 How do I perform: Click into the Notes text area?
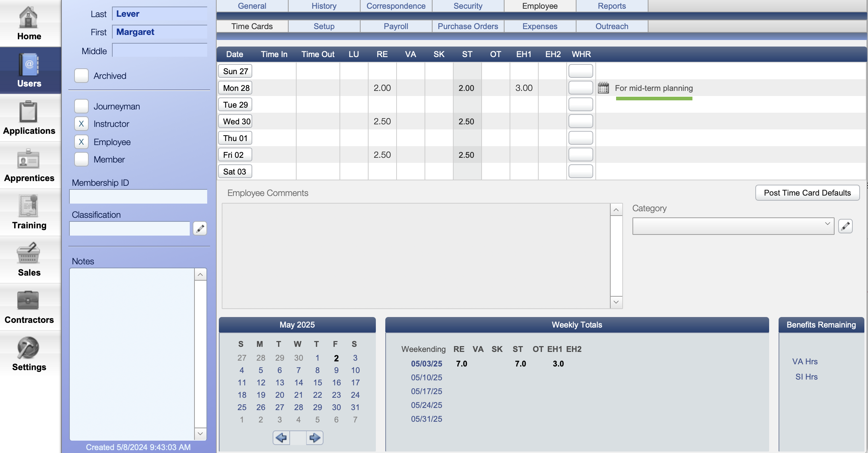(x=132, y=354)
